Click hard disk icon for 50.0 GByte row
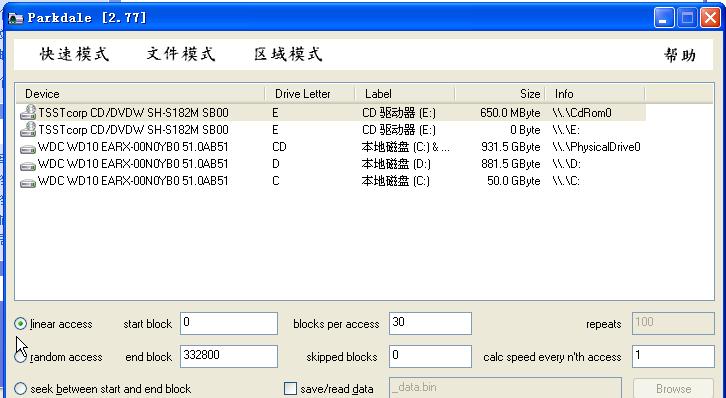The width and height of the screenshot is (726, 398). click(28, 182)
